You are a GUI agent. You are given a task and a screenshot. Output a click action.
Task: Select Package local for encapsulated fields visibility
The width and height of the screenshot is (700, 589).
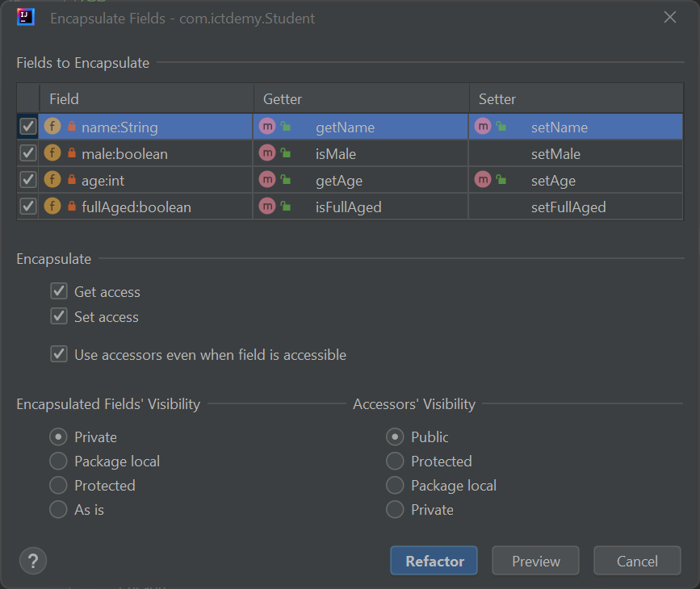[57, 461]
